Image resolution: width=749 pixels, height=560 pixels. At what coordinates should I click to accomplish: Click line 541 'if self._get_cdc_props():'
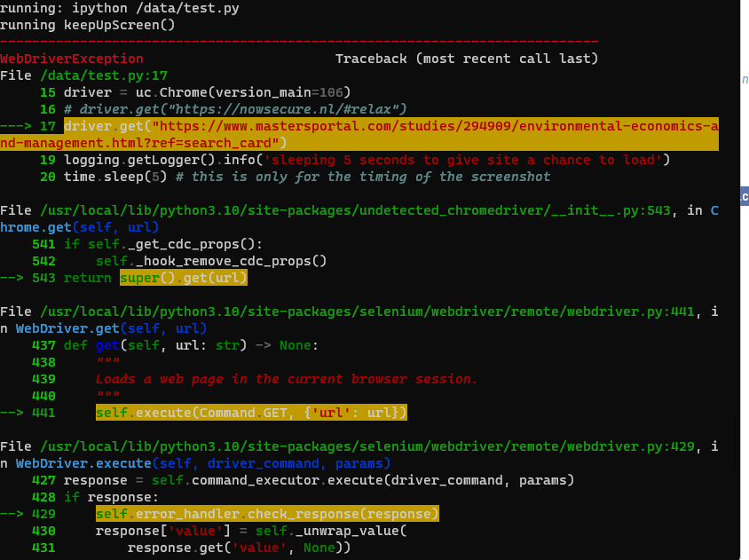(x=147, y=244)
